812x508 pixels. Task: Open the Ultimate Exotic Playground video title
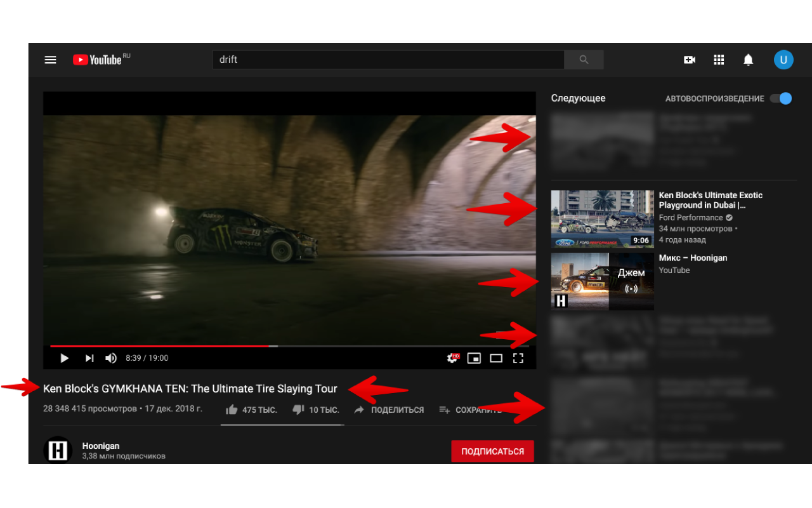coord(710,200)
